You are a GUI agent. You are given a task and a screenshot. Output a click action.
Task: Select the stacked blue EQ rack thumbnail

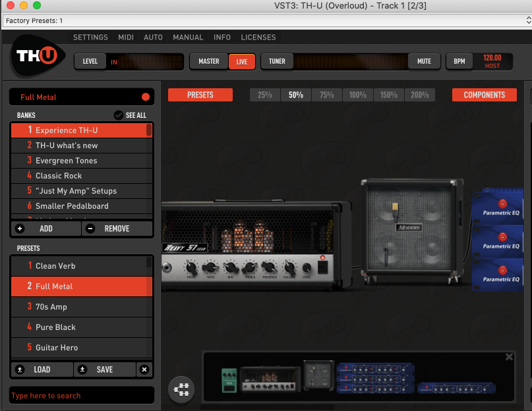[x=375, y=378]
